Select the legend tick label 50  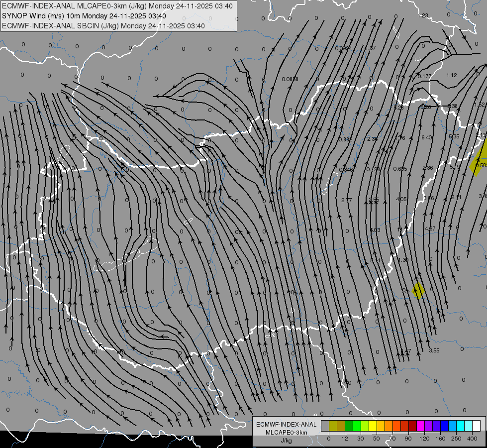pos(377,439)
